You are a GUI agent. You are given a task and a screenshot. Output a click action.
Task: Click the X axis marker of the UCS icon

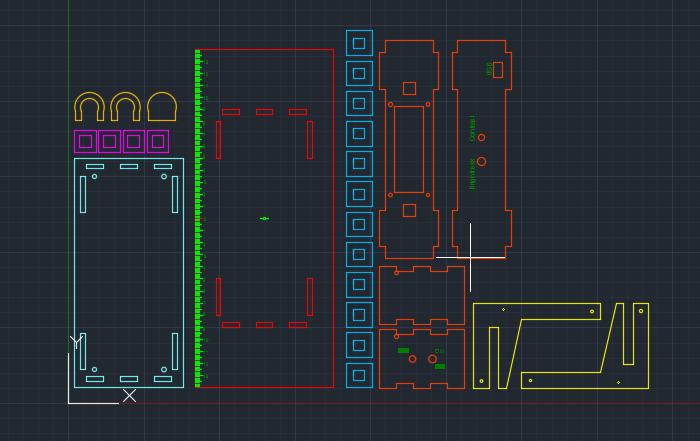coord(129,395)
